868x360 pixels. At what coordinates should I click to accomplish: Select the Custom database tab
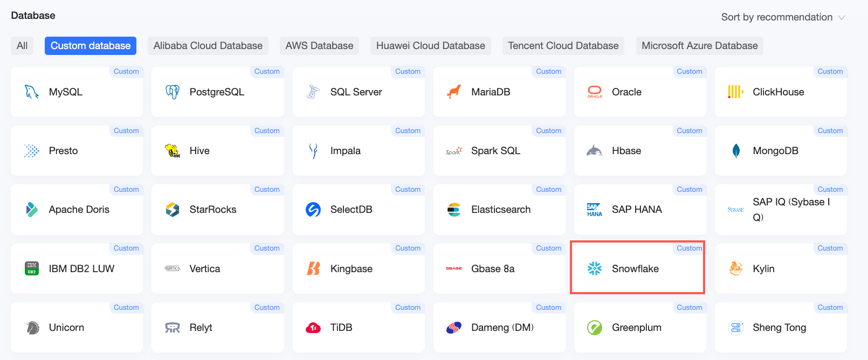coord(91,46)
